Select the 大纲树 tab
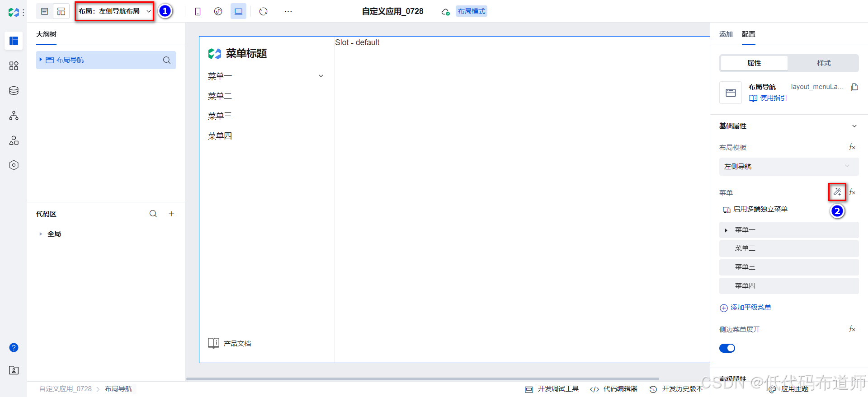This screenshot has width=868, height=397. tap(46, 34)
